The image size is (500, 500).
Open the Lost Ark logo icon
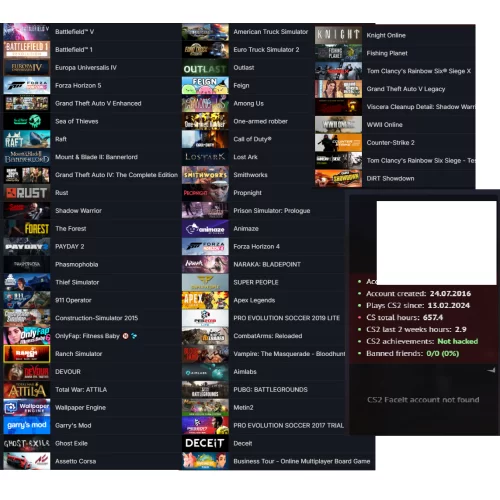[x=205, y=157]
